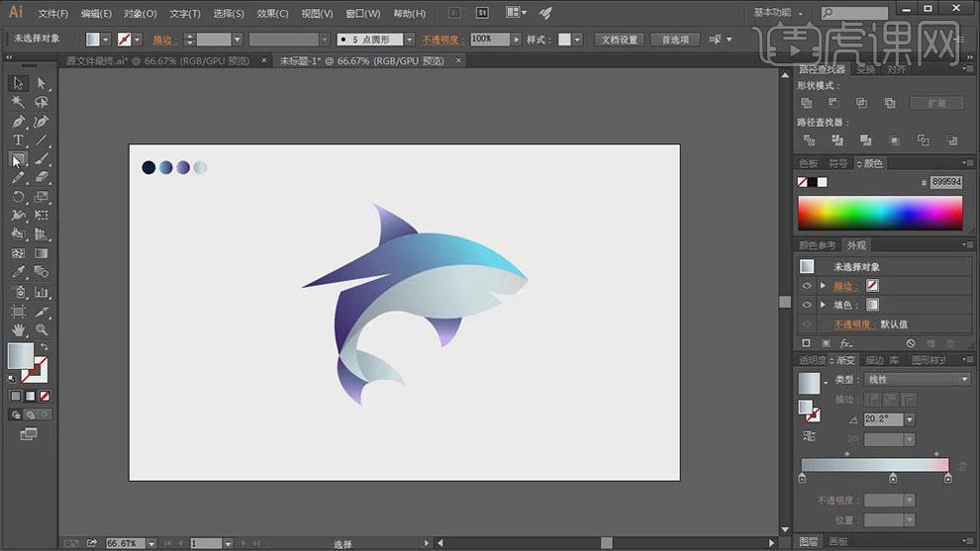
Task: Pick a color from the spectrum bar
Action: click(879, 212)
